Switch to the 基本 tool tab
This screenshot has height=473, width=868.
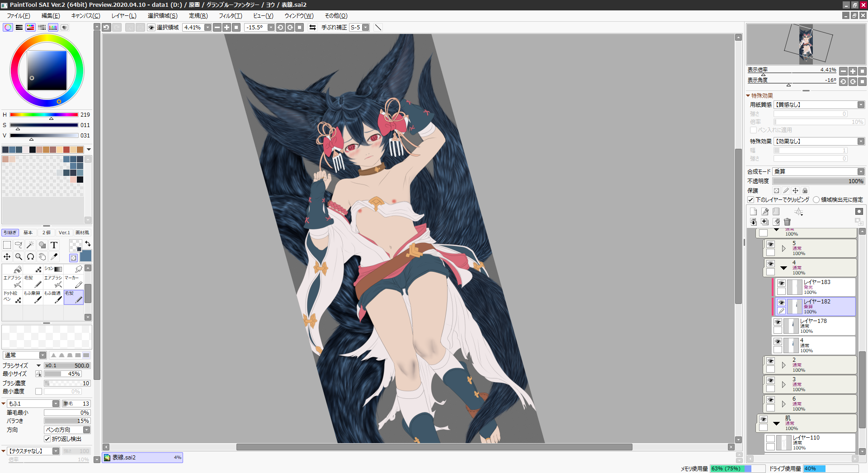28,232
